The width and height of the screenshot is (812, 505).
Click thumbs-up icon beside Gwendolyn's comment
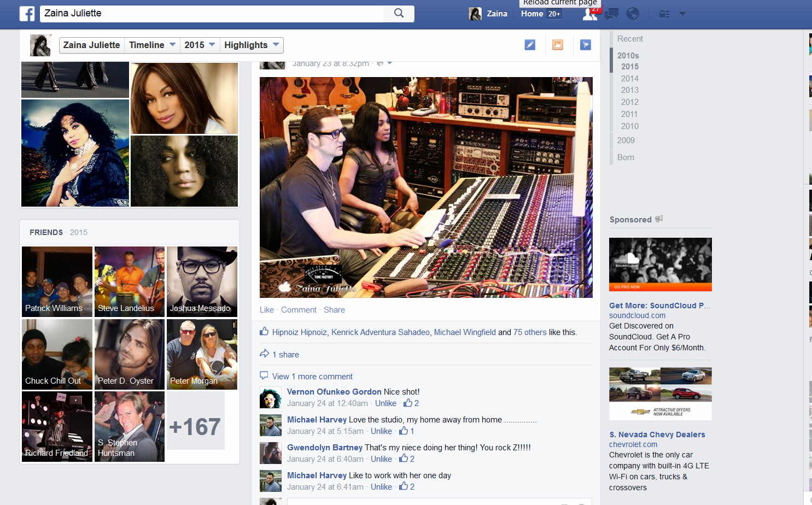[x=404, y=458]
